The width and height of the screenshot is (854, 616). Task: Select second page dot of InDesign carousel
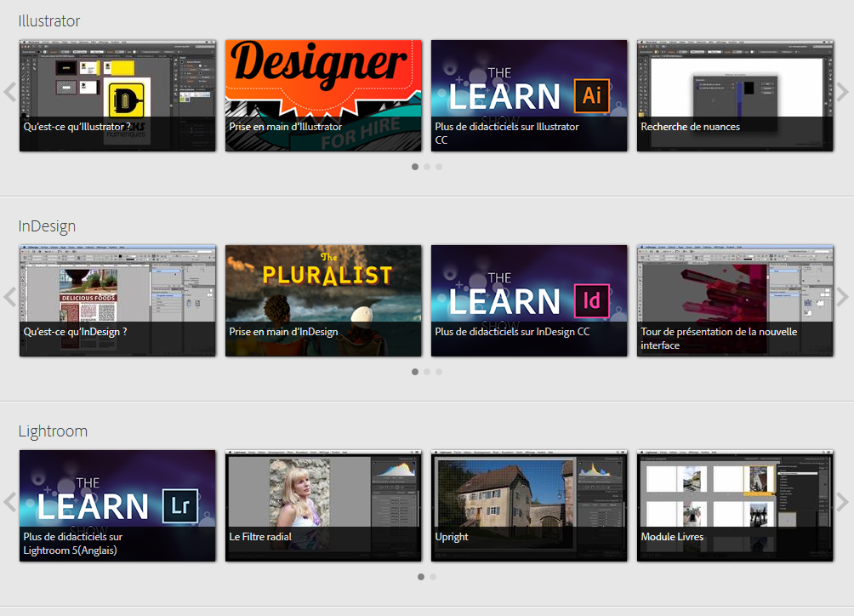(427, 372)
